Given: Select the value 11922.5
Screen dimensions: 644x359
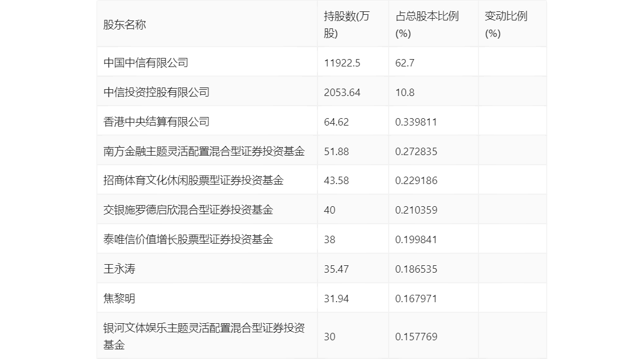Looking at the screenshot, I should click(x=342, y=63).
